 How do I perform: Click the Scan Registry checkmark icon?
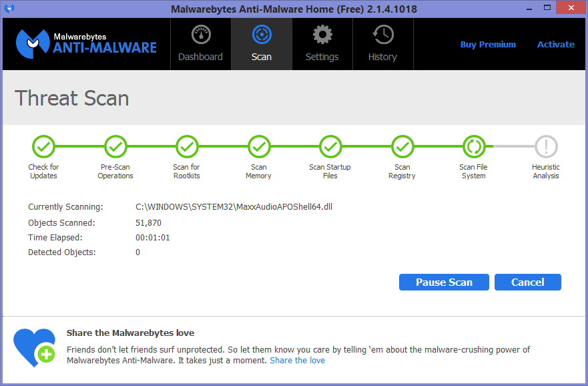coord(402,147)
